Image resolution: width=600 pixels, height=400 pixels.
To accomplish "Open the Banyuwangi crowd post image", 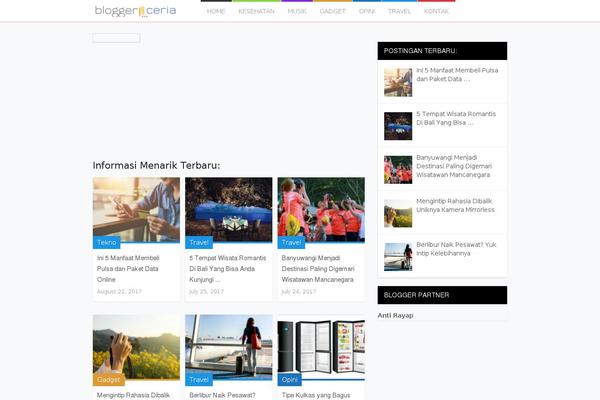I will click(x=321, y=209).
